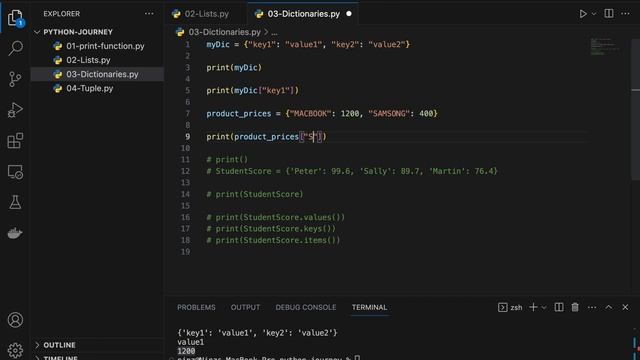
Task: Open Run and Debug view
Action: (x=15, y=110)
